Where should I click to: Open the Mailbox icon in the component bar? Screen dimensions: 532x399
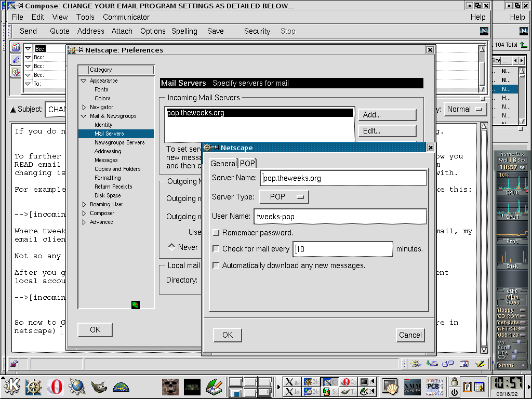coord(432,364)
